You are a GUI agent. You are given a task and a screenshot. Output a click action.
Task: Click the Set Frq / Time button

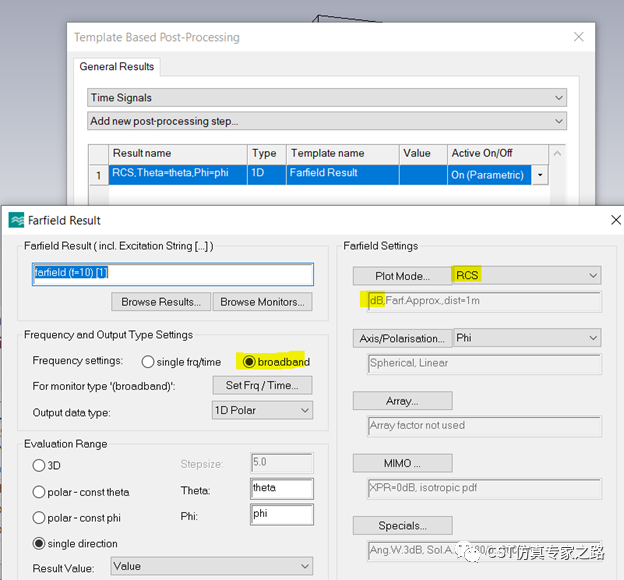(x=262, y=385)
